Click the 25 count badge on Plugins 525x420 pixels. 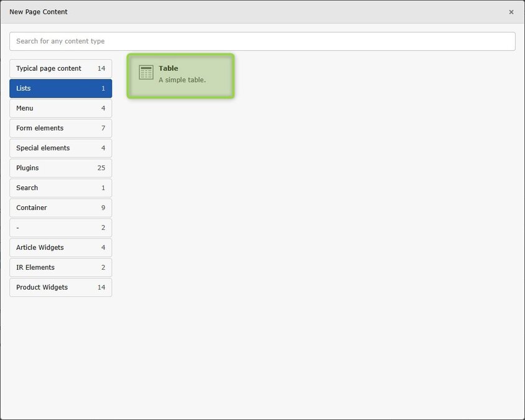point(101,168)
